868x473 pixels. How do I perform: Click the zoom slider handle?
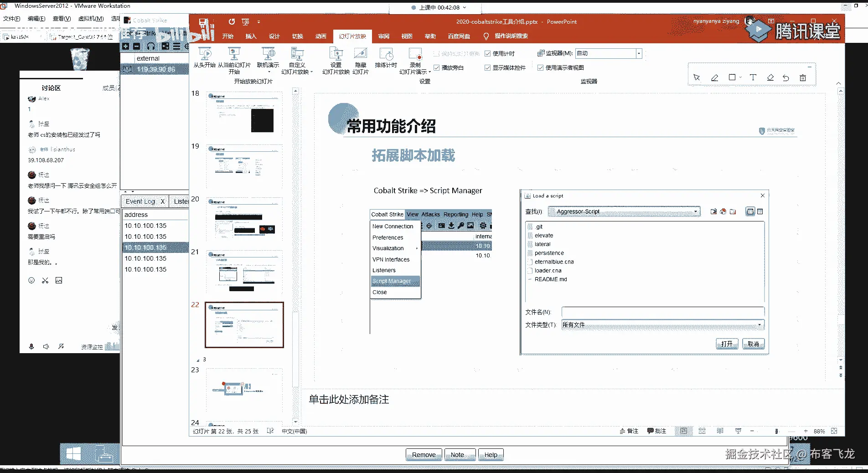click(777, 431)
